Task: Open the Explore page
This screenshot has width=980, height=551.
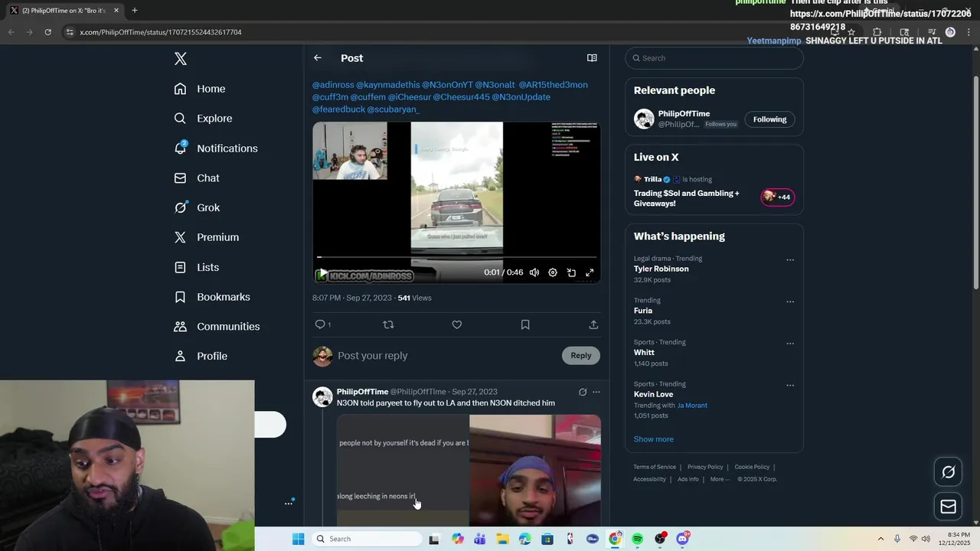Action: coord(203,119)
